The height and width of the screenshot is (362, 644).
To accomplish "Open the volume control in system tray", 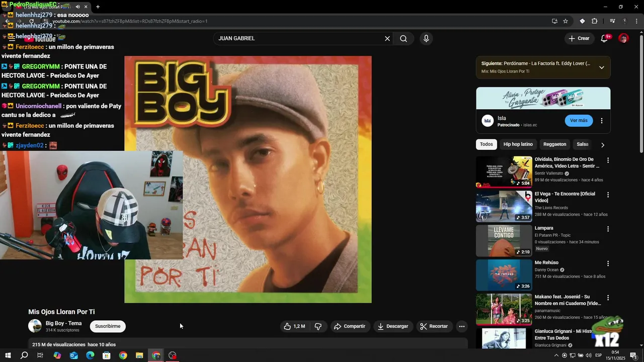I will click(x=588, y=355).
